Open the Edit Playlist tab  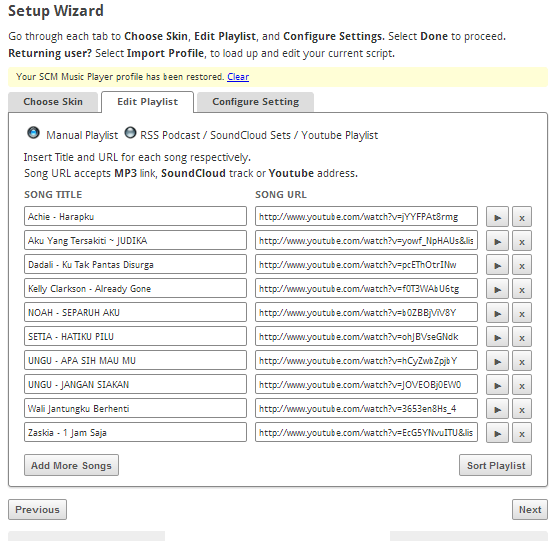coord(147,102)
